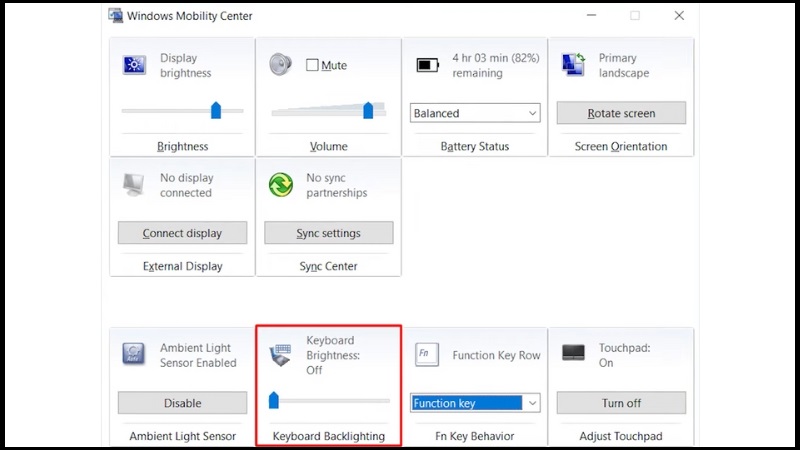
Task: Click the Volume speaker icon
Action: click(281, 64)
